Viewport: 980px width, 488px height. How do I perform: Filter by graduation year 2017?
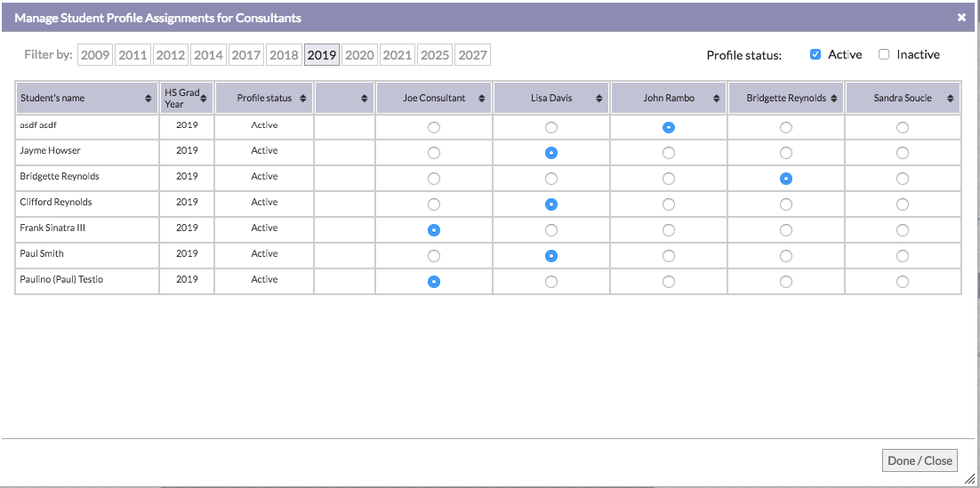coord(246,55)
